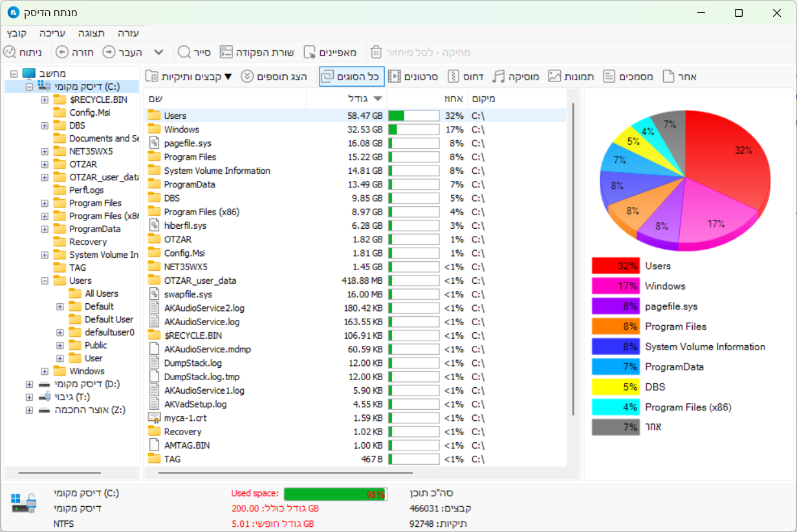Sort by the אחוז column header
Image resolution: width=797 pixels, height=532 pixels.
pyautogui.click(x=427, y=98)
